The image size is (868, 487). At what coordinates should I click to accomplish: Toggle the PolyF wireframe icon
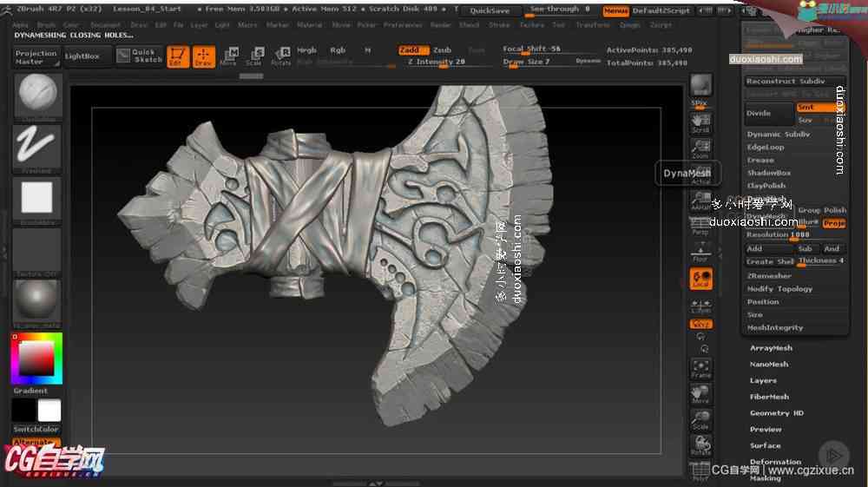click(700, 471)
